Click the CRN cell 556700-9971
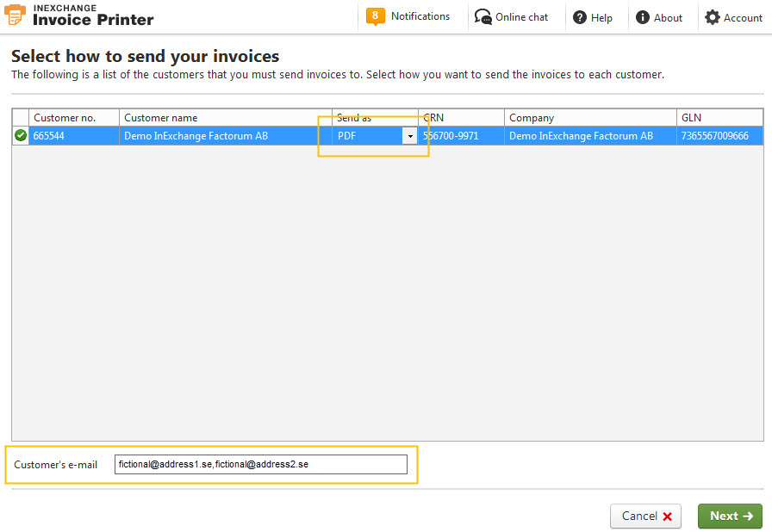The width and height of the screenshot is (772, 532). pyautogui.click(x=461, y=136)
